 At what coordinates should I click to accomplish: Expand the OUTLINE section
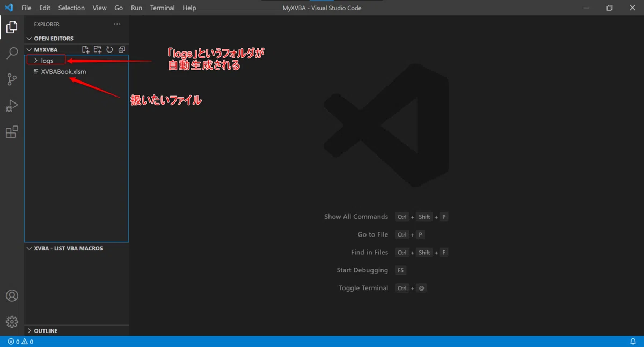point(76,331)
